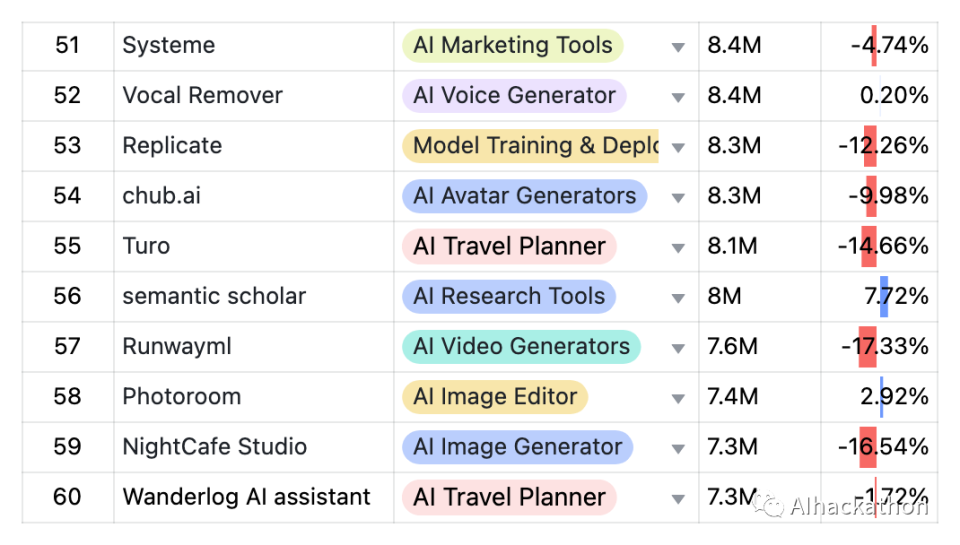Expand the dropdown arrow in Vocal Remover row
Image resolution: width=960 pixels, height=545 pixels.
pyautogui.click(x=678, y=97)
